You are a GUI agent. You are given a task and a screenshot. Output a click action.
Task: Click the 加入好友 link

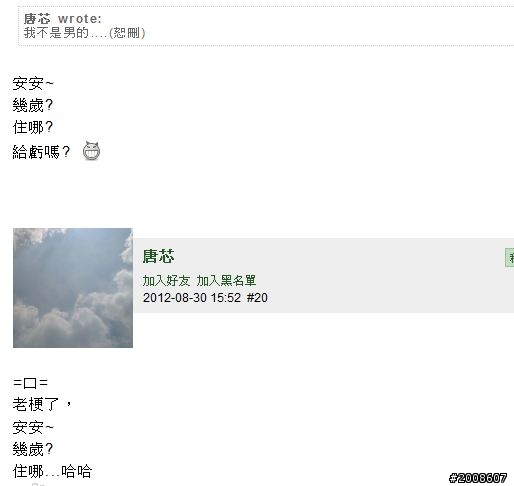[166, 281]
